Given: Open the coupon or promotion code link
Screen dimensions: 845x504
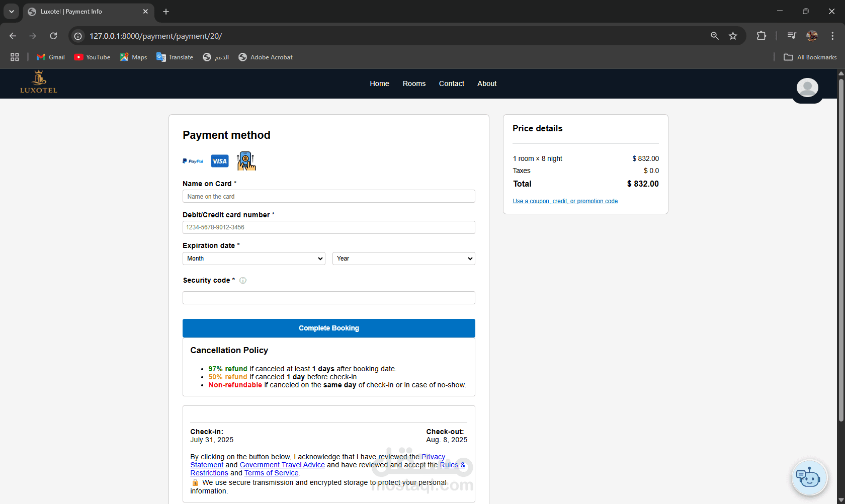Looking at the screenshot, I should 565,201.
